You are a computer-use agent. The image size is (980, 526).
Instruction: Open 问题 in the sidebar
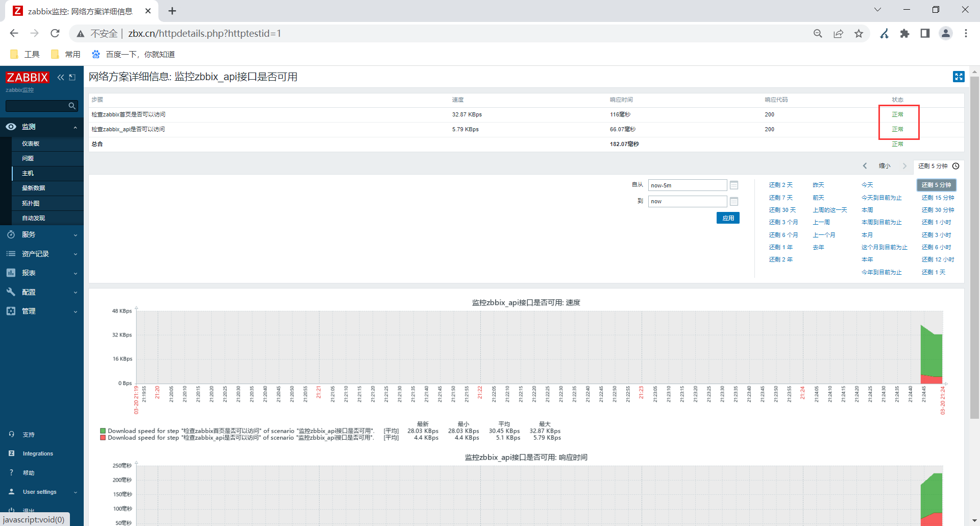point(28,158)
